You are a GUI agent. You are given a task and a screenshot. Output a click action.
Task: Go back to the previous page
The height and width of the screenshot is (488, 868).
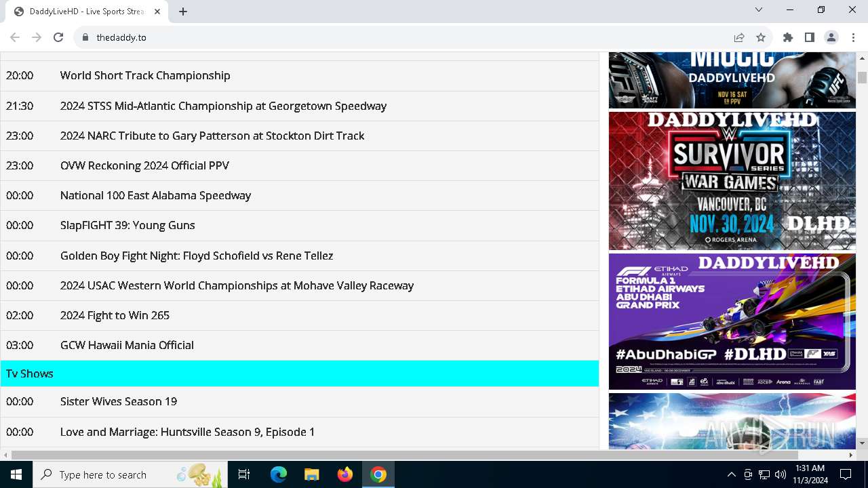tap(15, 37)
